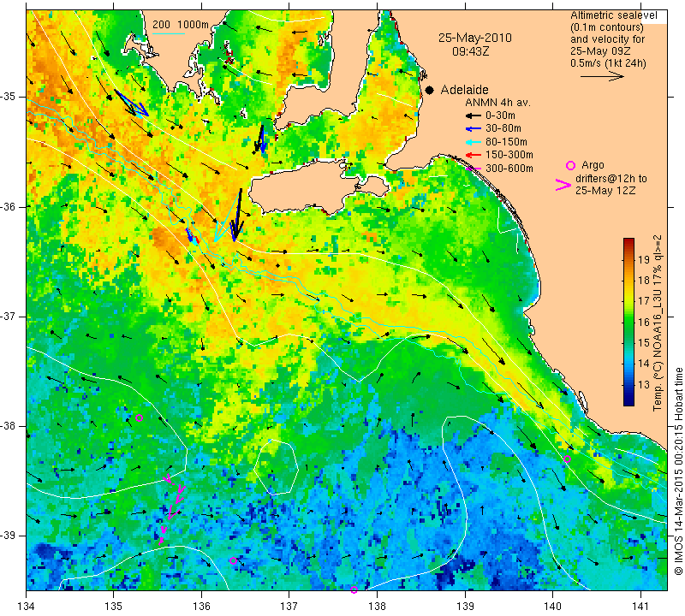The width and height of the screenshot is (685, 616).
Task: Click the '13' colorbar tick label
Action: [644, 385]
